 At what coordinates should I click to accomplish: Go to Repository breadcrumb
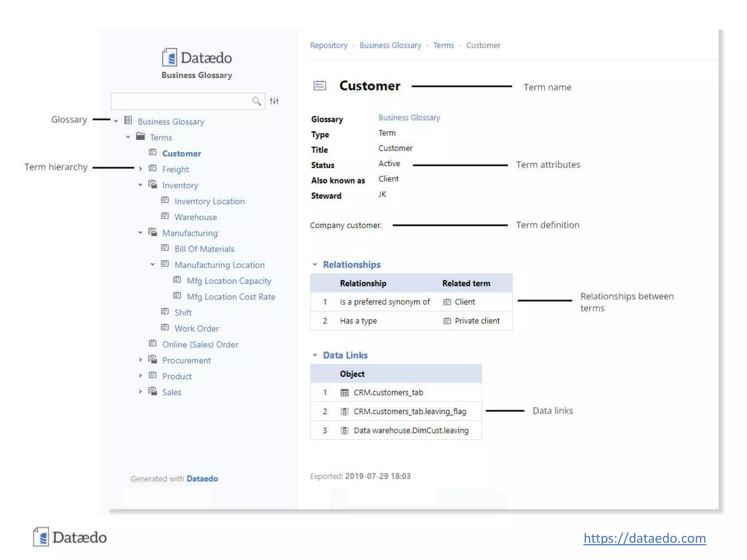[x=329, y=45]
